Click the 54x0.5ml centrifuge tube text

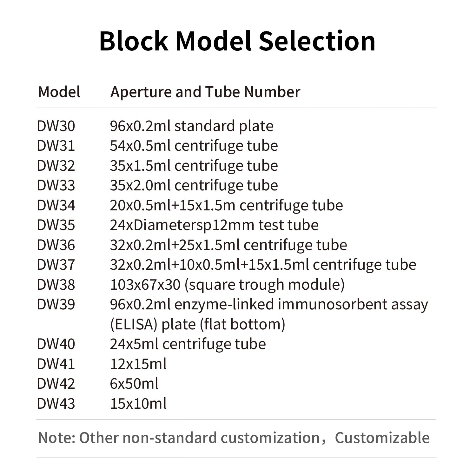coord(194,146)
